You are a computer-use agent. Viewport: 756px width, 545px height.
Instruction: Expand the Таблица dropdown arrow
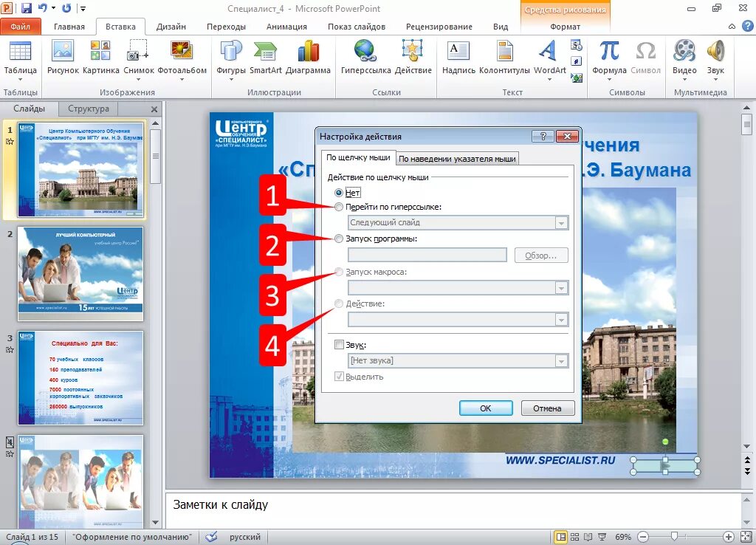pos(20,80)
